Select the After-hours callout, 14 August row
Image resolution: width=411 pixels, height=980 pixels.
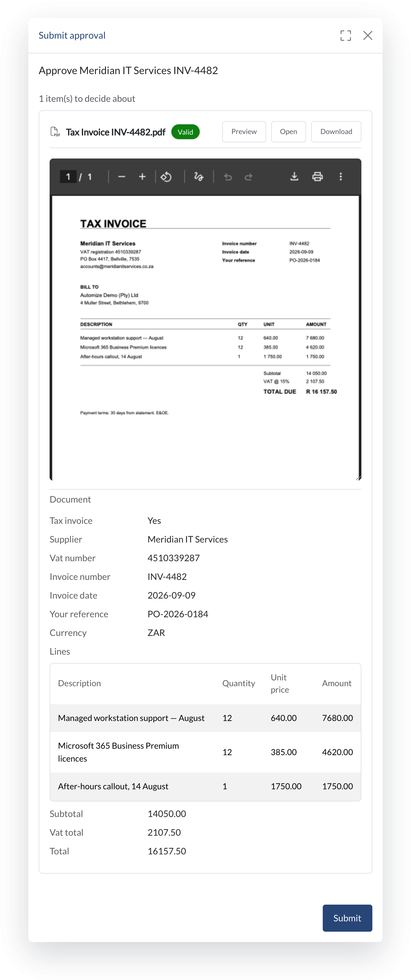pos(205,786)
